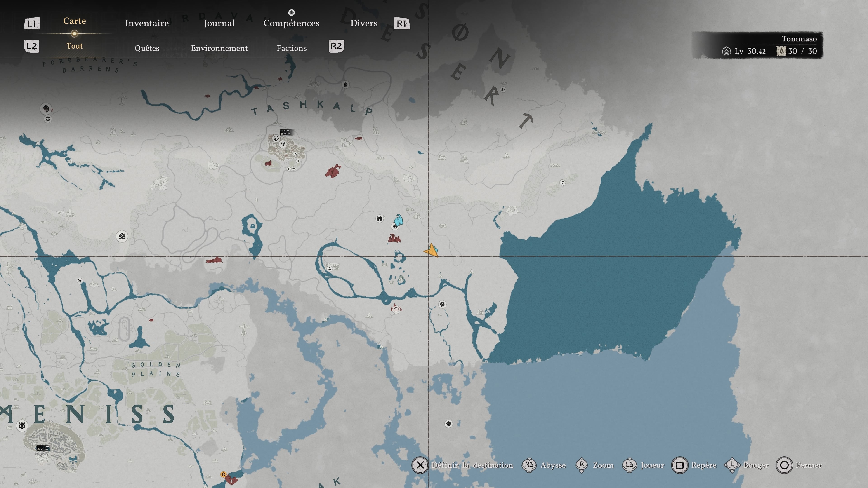Screen dimensions: 868x488
Task: Click the Bouger prompt
Action: (756, 465)
